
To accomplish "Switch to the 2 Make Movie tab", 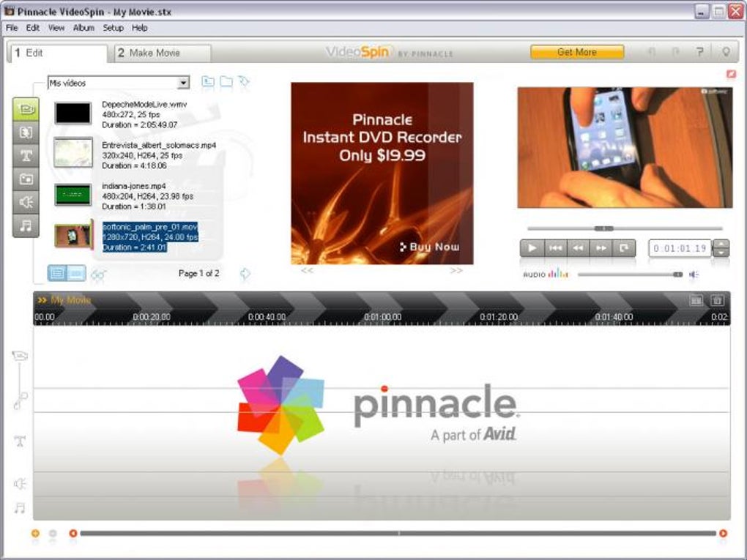I will tap(163, 53).
